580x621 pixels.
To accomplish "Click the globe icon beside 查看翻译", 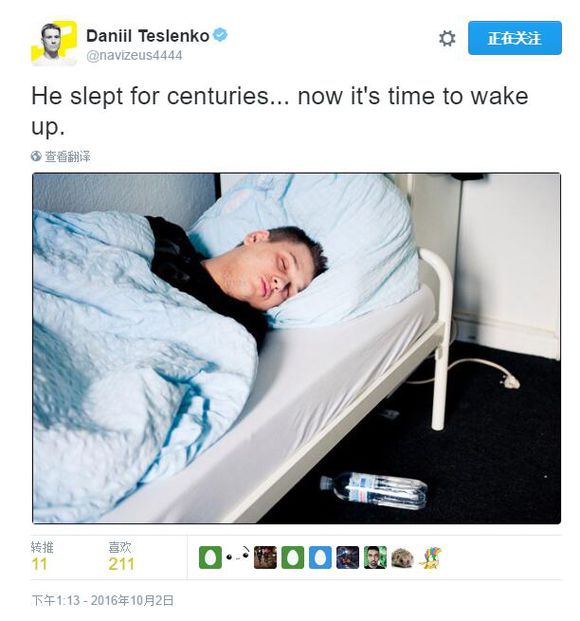I will [x=36, y=156].
